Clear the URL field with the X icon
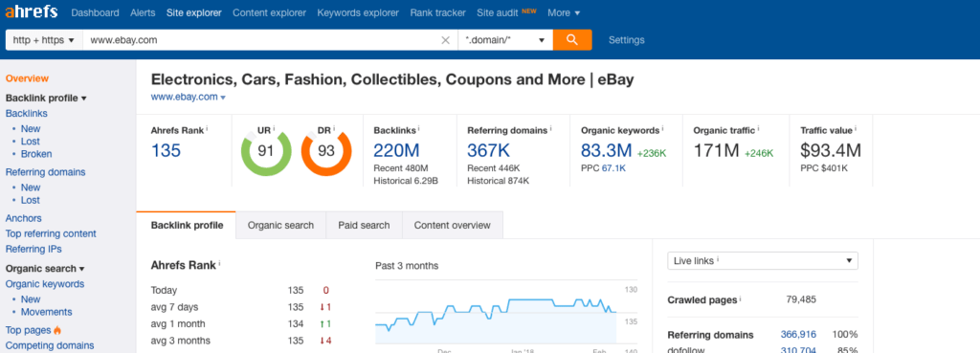This screenshot has height=353, width=980. click(x=446, y=40)
